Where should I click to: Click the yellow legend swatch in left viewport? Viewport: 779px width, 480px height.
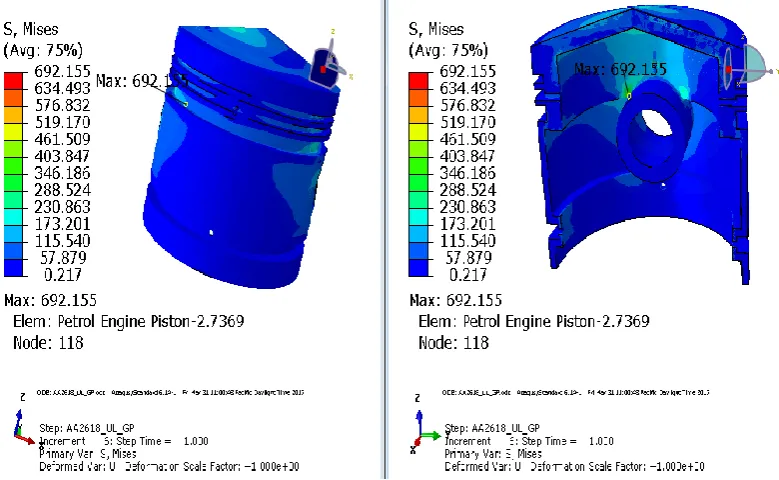[x=13, y=132]
